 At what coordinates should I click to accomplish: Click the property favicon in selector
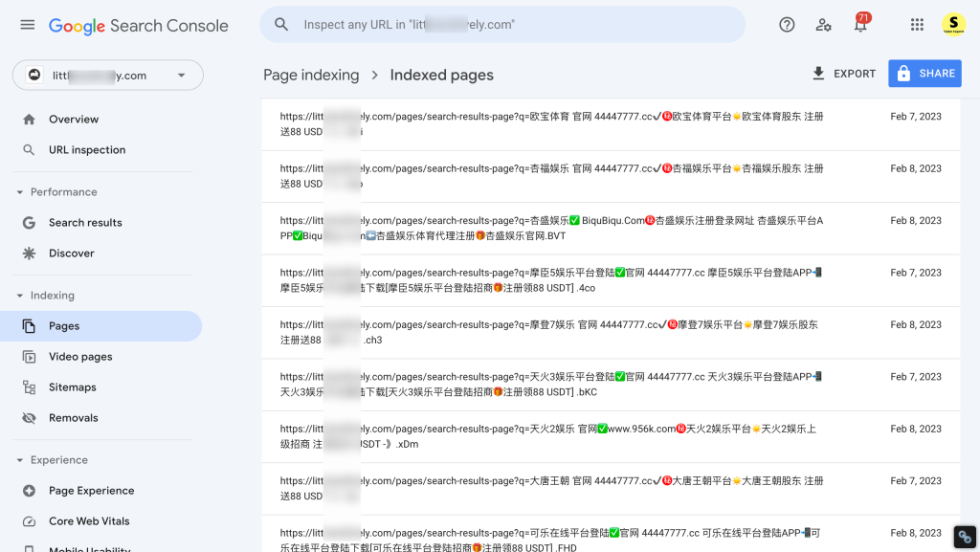33,75
